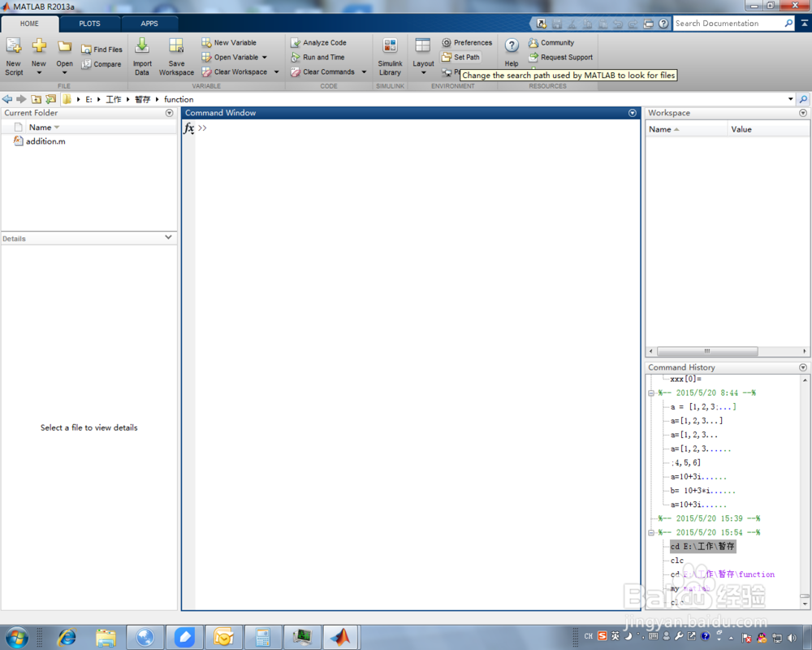
Task: Minimize the toolstrip ribbon
Action: point(804,24)
